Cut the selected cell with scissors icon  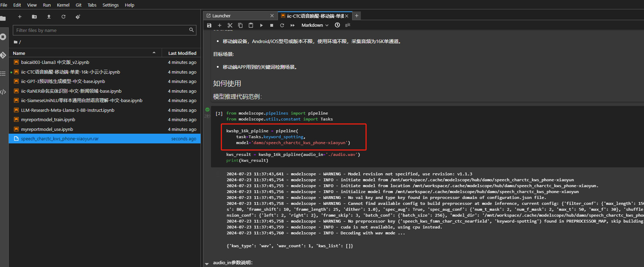point(230,25)
